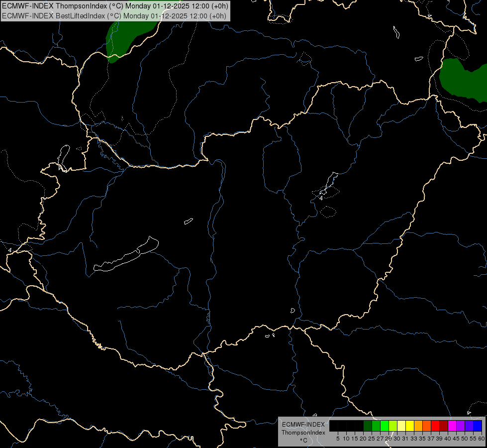487x448 pixels.
Task: Select the pale yellow 30–31 legend swatch
Action: point(401,426)
